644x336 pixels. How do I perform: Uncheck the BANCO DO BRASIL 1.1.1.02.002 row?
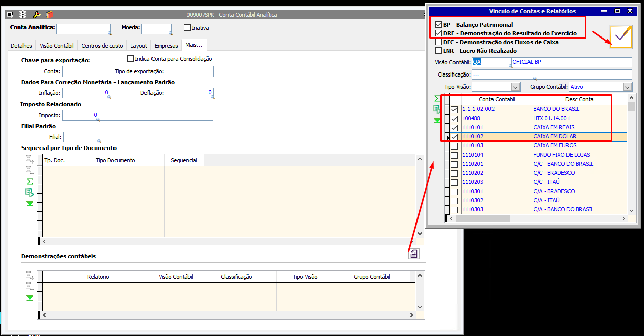[454, 109]
